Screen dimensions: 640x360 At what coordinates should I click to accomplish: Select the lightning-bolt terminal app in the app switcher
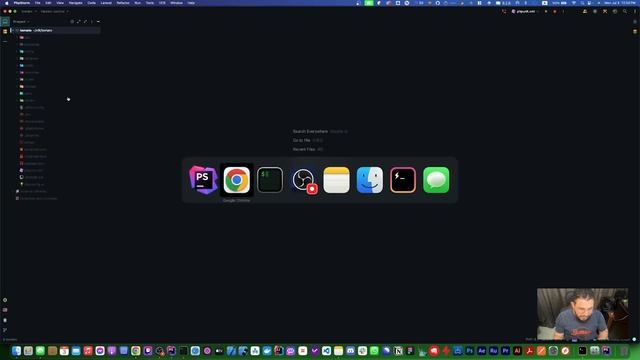[403, 180]
